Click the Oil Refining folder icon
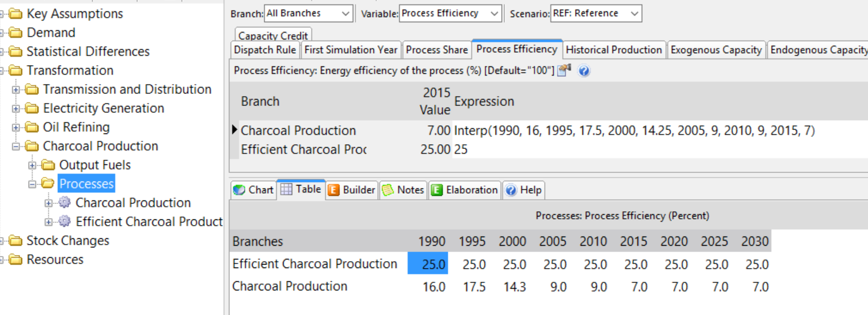The width and height of the screenshot is (868, 315). (32, 127)
